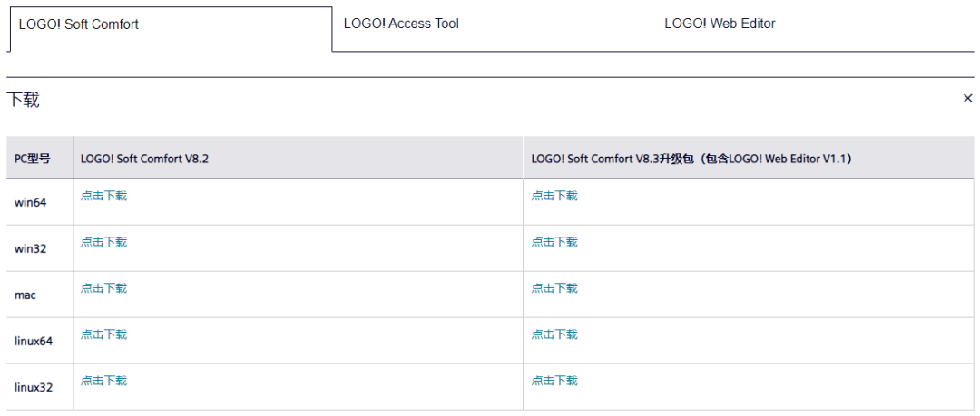Viewport: 980px width, 416px height.
Task: Select the win64 row label
Action: 30,202
